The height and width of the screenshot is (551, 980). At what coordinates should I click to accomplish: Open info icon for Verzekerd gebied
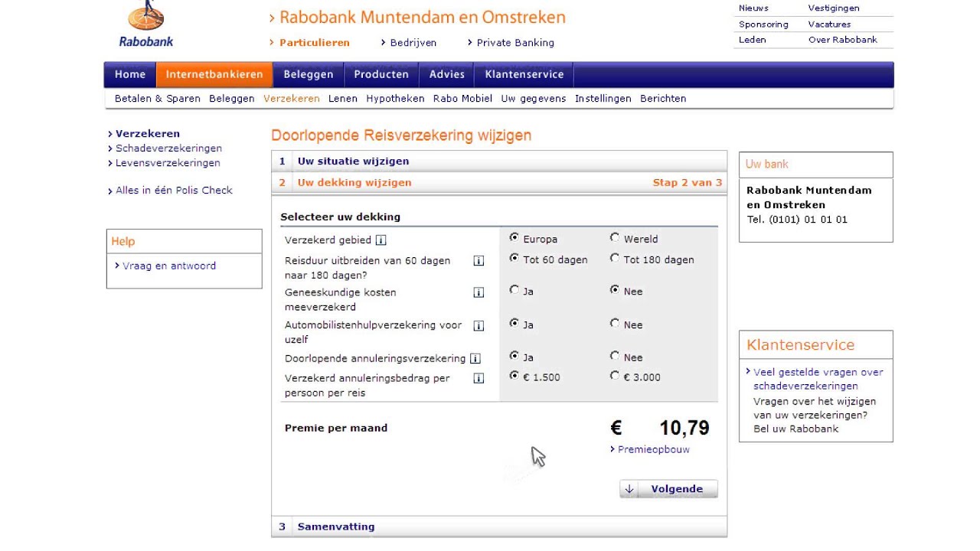[381, 240]
